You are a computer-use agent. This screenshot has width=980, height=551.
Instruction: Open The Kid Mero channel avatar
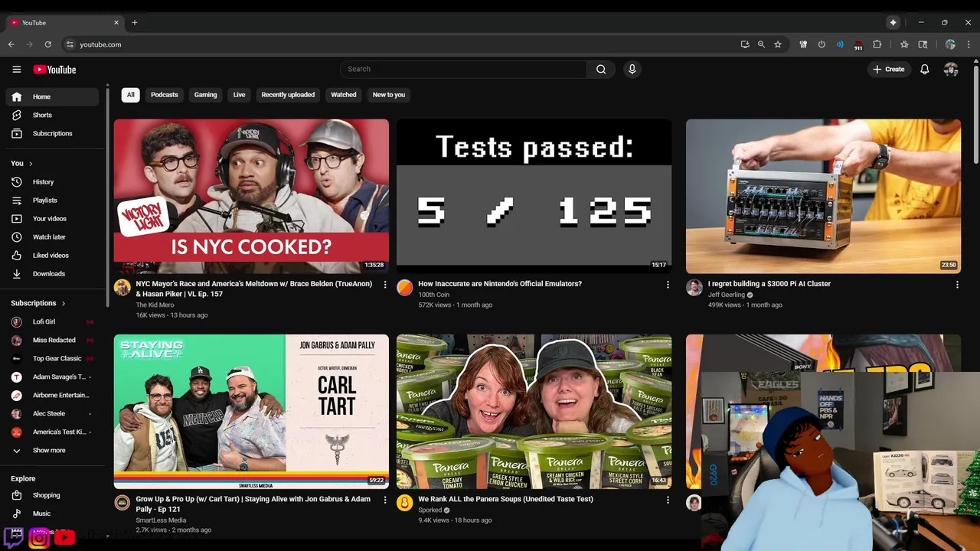[x=122, y=288]
